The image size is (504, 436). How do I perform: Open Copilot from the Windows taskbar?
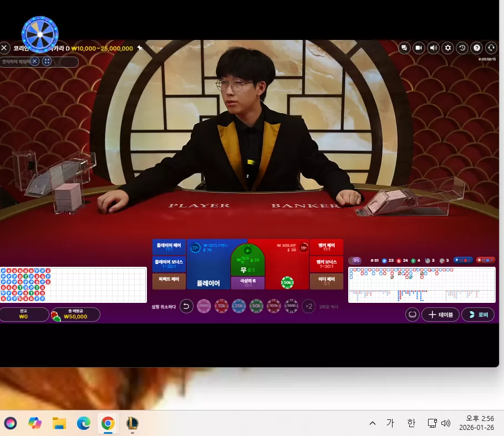35,423
